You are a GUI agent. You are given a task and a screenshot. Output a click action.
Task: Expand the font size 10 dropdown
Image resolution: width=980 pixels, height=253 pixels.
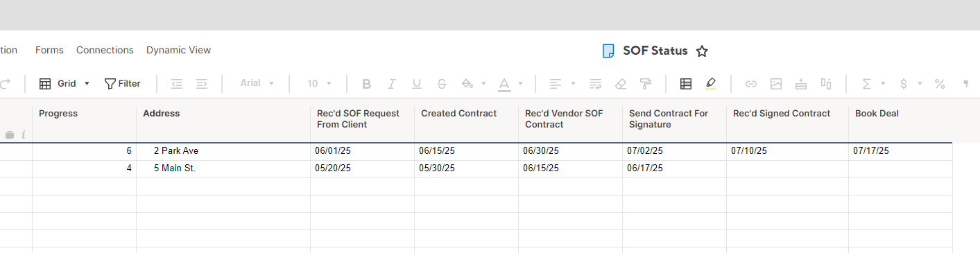pyautogui.click(x=320, y=83)
